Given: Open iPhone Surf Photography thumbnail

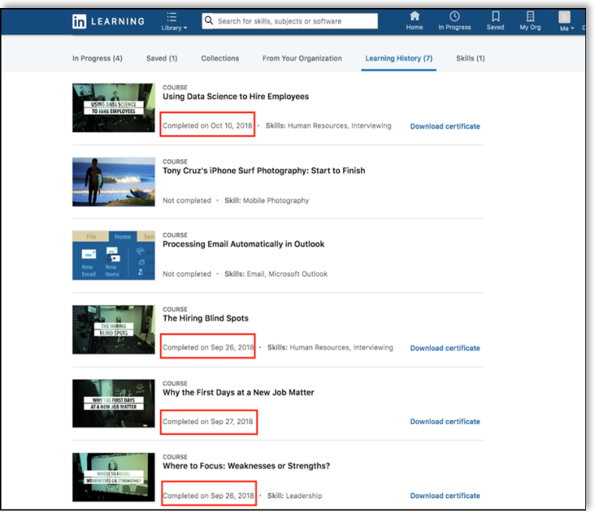Looking at the screenshot, I should pyautogui.click(x=113, y=182).
